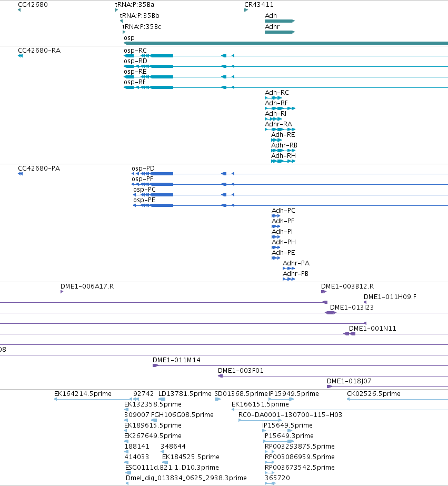Select the DME1-011H09.F clone label
The height and width of the screenshot is (486, 448).
[390, 297]
